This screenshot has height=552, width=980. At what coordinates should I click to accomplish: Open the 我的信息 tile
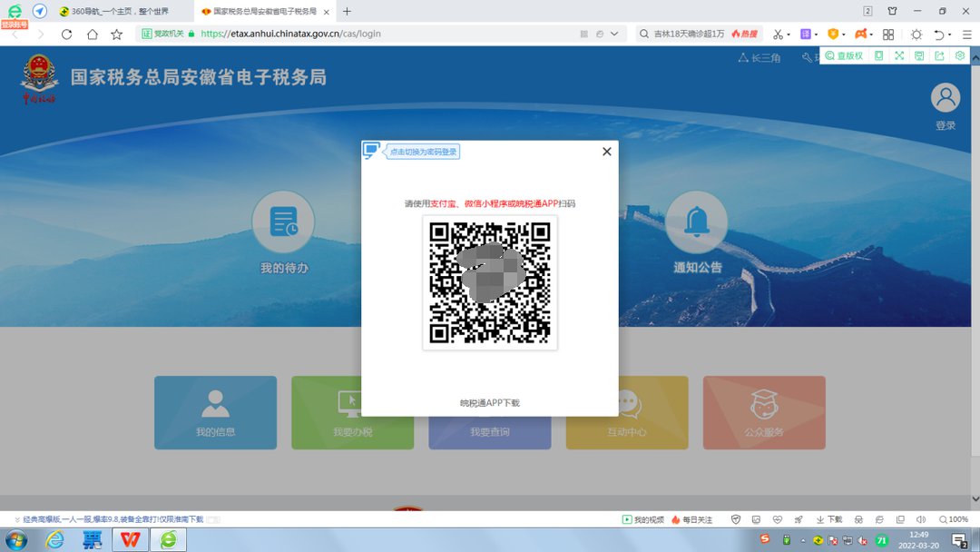pos(215,412)
